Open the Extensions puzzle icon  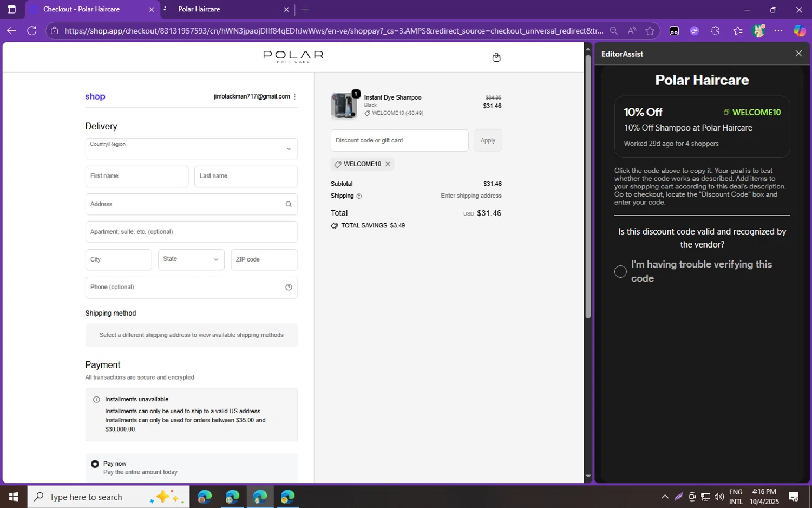click(715, 31)
